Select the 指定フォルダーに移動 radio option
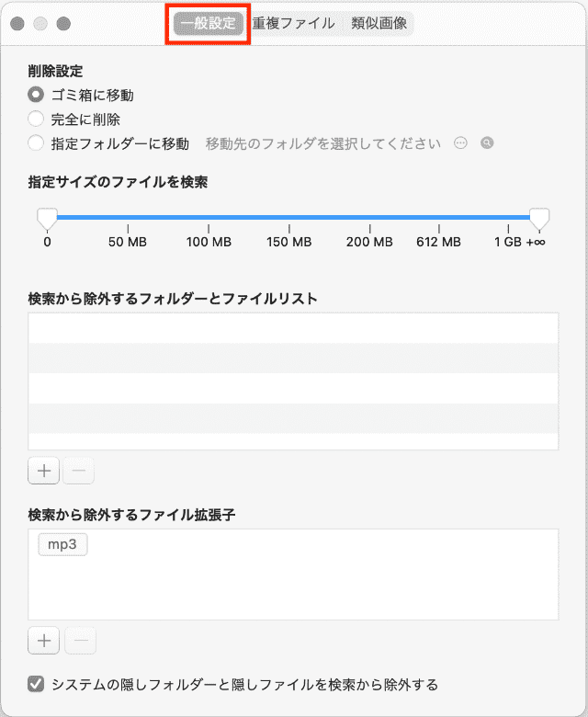 (x=36, y=143)
